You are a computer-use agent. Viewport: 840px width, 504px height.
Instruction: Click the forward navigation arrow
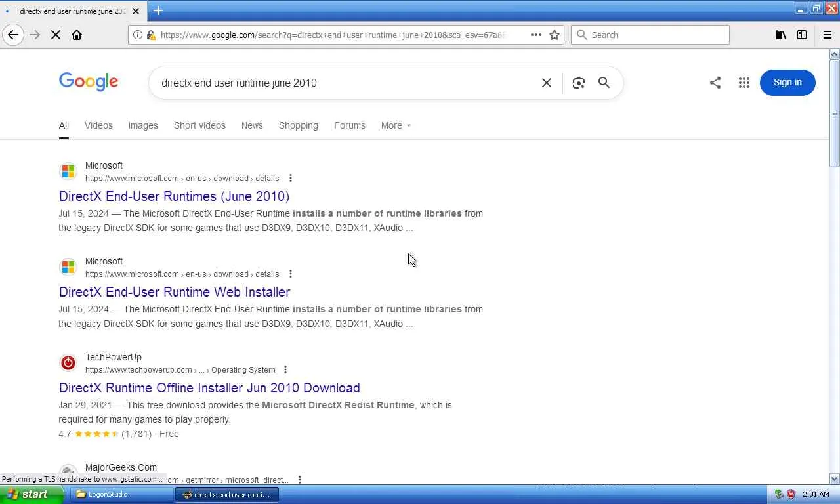35,35
